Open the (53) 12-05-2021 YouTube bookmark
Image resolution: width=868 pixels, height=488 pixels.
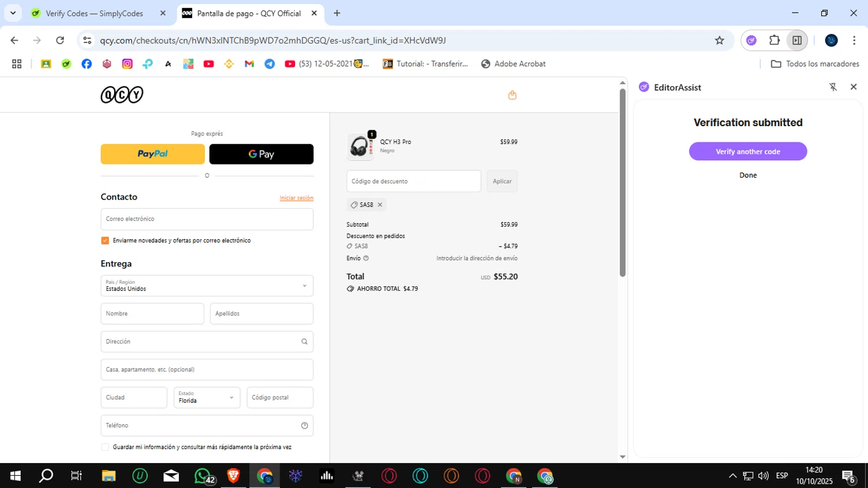[x=327, y=64]
